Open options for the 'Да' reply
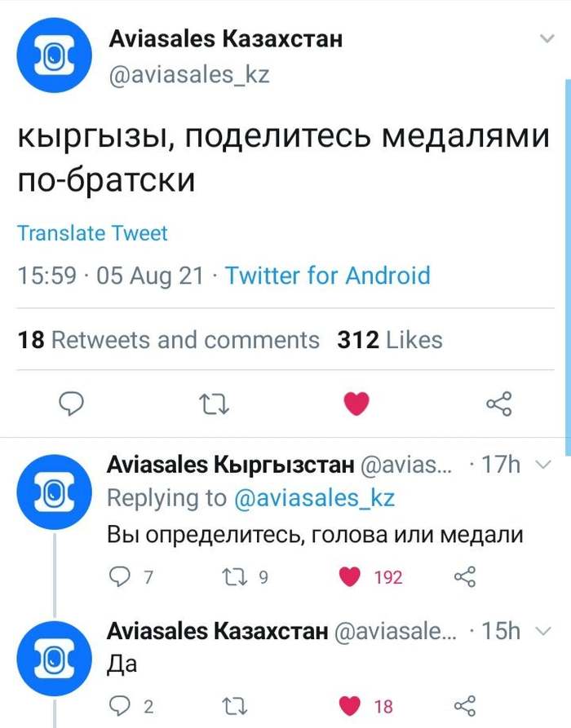 pyautogui.click(x=543, y=631)
